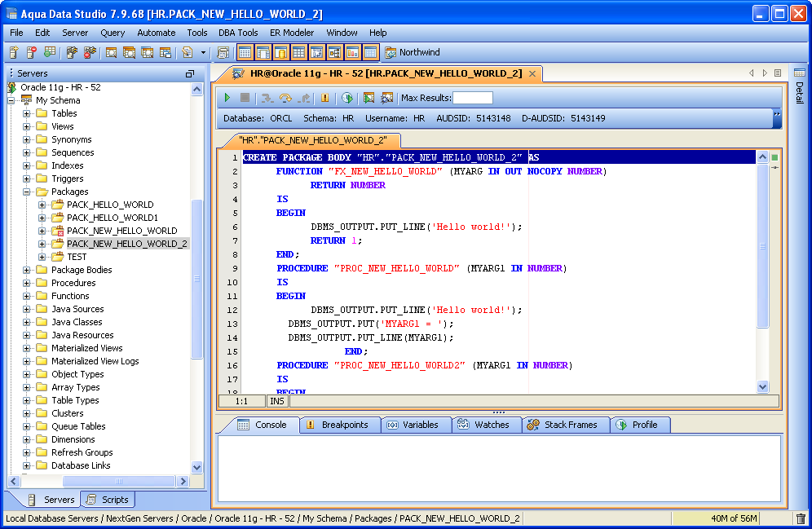Click the clock Profile icon in debug toolbar

347,98
